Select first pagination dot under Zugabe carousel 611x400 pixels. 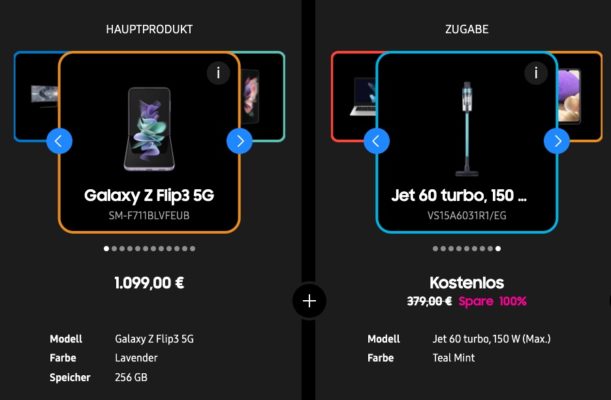(435, 248)
